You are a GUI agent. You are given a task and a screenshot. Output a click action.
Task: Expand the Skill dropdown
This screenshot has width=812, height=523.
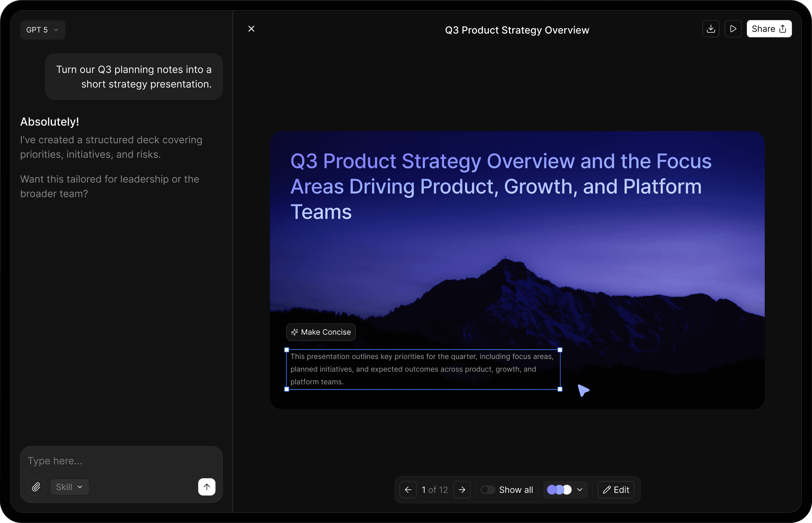click(69, 487)
